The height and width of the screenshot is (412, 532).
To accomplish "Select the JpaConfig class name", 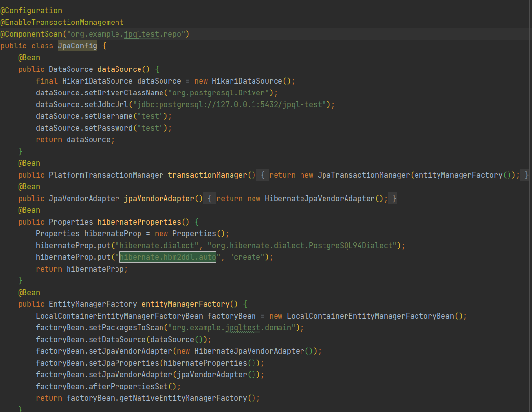I will (77, 46).
